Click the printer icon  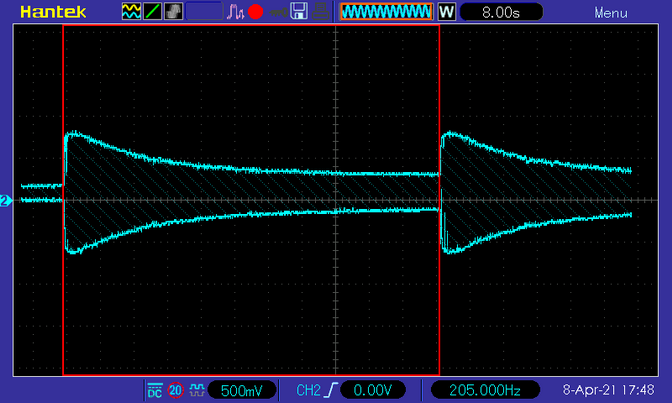click(x=320, y=12)
